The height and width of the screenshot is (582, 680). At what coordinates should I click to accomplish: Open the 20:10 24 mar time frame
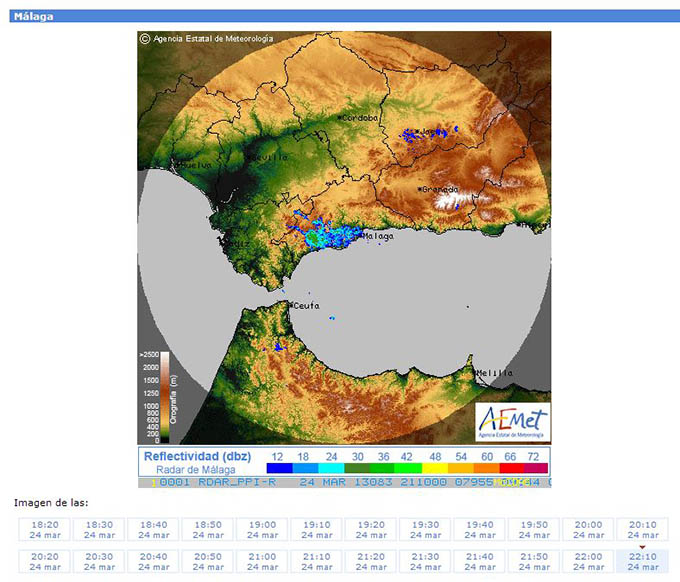[643, 529]
